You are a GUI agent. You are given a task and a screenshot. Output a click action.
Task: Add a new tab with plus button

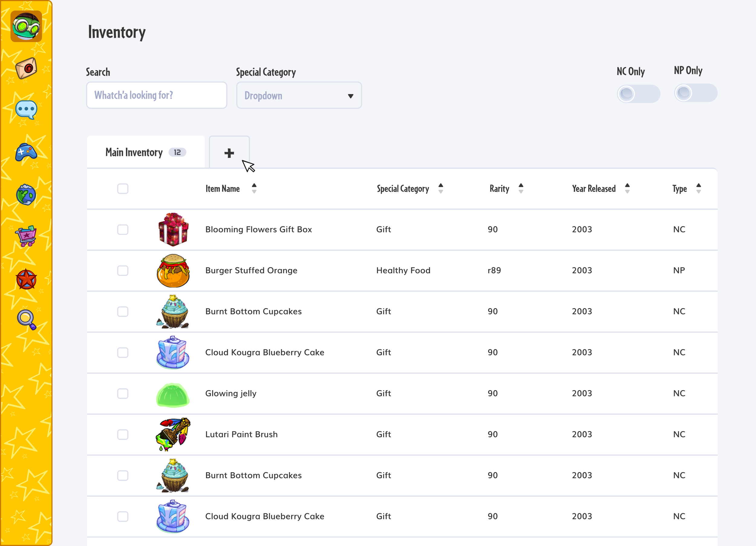click(229, 153)
